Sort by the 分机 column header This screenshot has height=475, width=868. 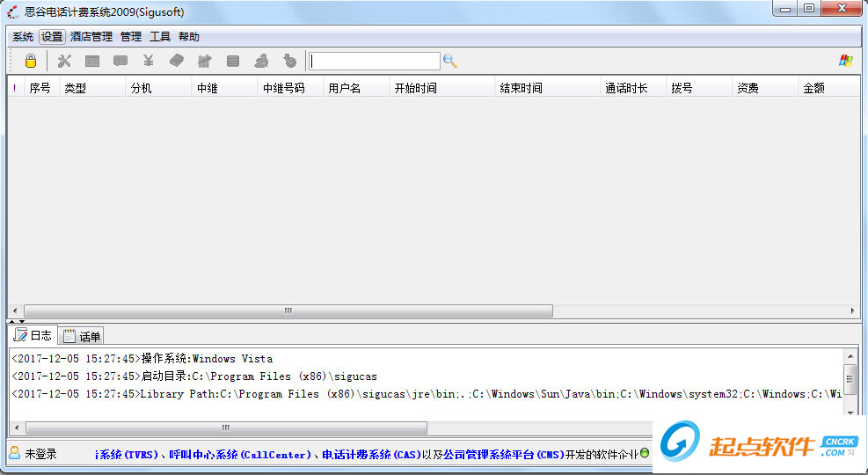click(x=159, y=88)
